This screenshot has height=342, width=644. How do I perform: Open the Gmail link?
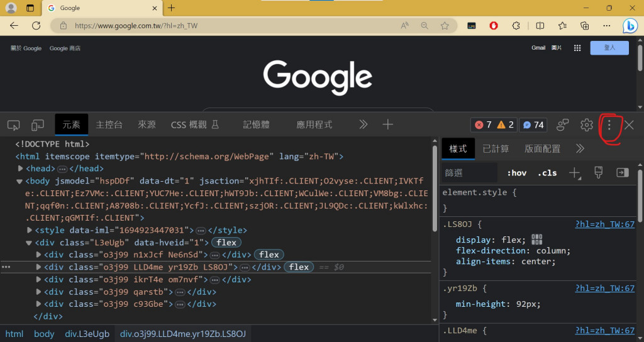pos(538,48)
